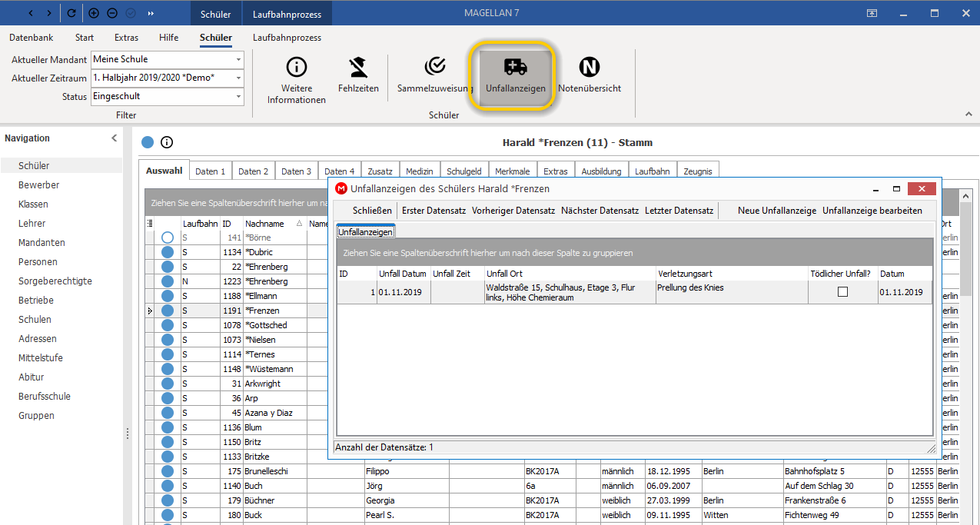The width and height of the screenshot is (980, 525).
Task: Expand the Aktueller Zeitraum dropdown
Action: [x=238, y=78]
